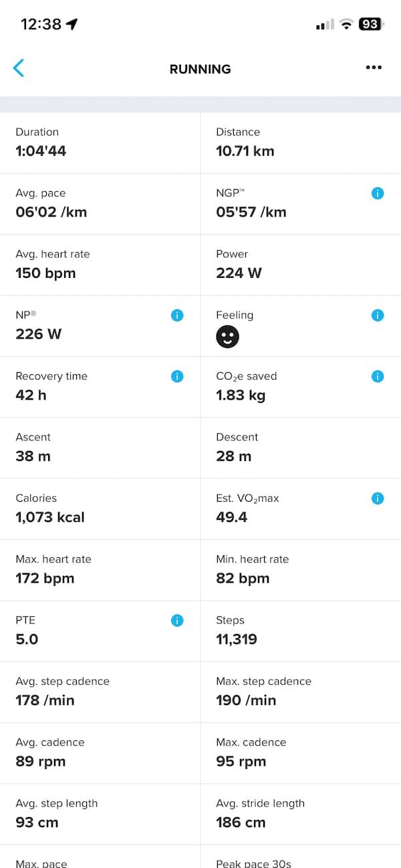Tap the RUNNING title header
This screenshot has width=401, height=868.
coord(200,69)
